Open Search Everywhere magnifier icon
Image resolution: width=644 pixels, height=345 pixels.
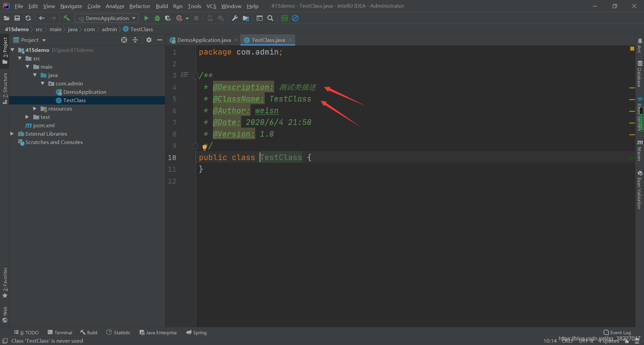coord(270,18)
